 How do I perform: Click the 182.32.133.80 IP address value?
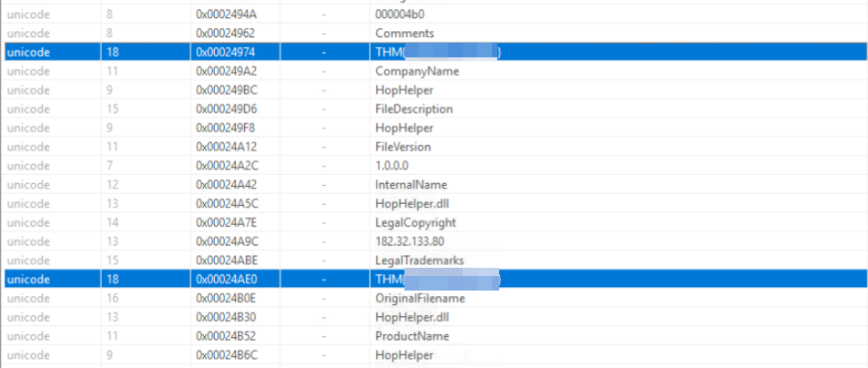[409, 241]
